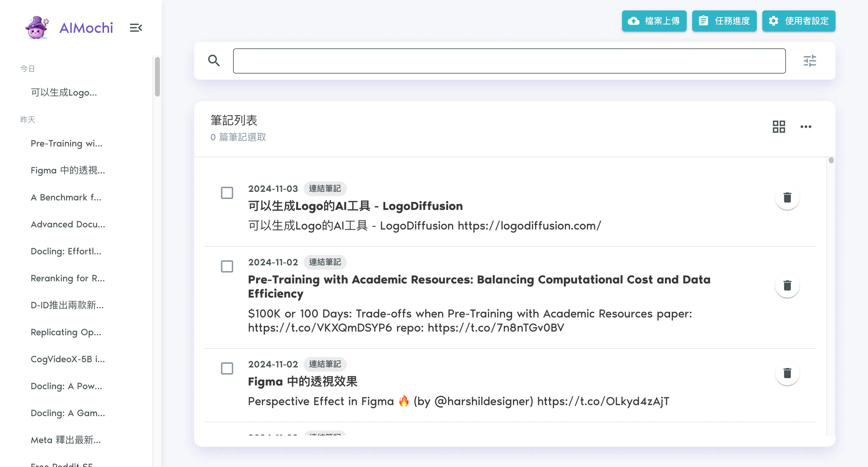Open note title 可以生成Logo的AI工具 - LogoDiffusion
Viewport: 868px width, 467px height.
tap(355, 206)
